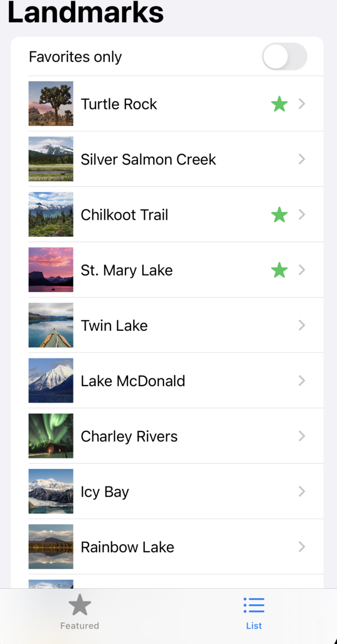
Task: Tap the disclosure chevron for Twin Lake
Action: 302,325
